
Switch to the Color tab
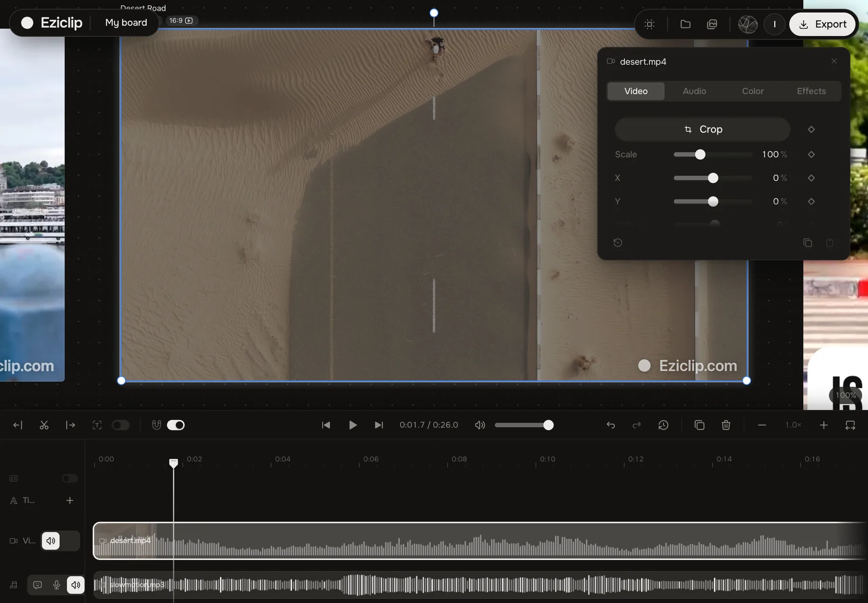pyautogui.click(x=753, y=91)
